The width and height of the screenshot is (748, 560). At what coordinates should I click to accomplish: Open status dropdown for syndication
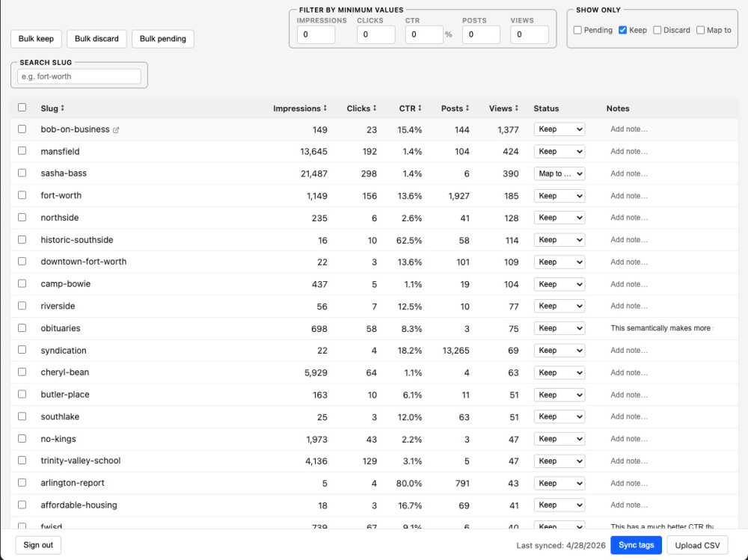(x=559, y=351)
